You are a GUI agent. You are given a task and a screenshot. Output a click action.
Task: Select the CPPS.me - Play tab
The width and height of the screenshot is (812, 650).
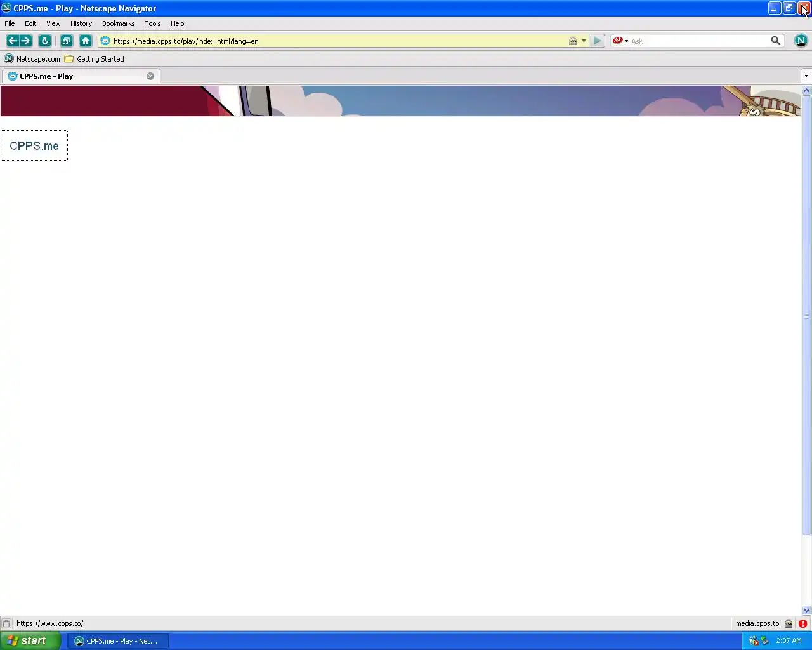pyautogui.click(x=79, y=76)
